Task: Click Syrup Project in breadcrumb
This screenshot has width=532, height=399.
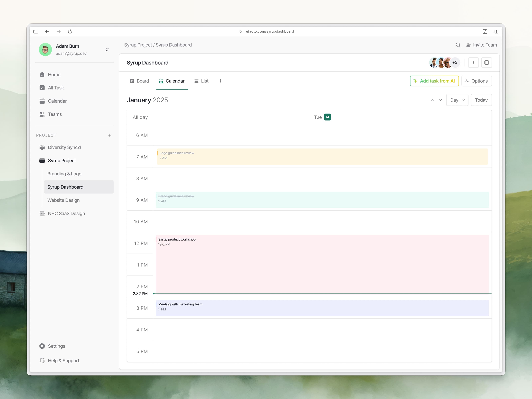Action: click(x=138, y=45)
